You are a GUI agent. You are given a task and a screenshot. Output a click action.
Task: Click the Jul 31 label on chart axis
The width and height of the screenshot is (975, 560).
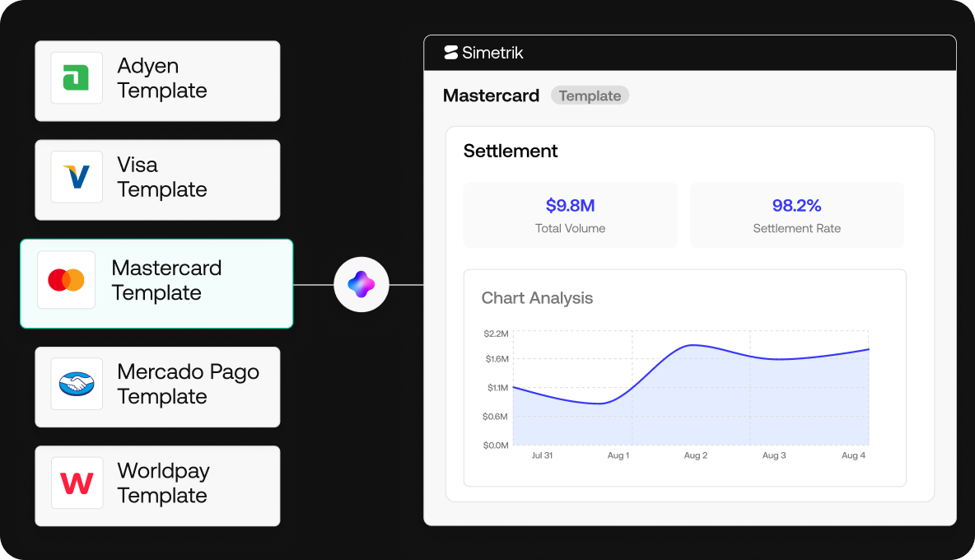tap(542, 455)
